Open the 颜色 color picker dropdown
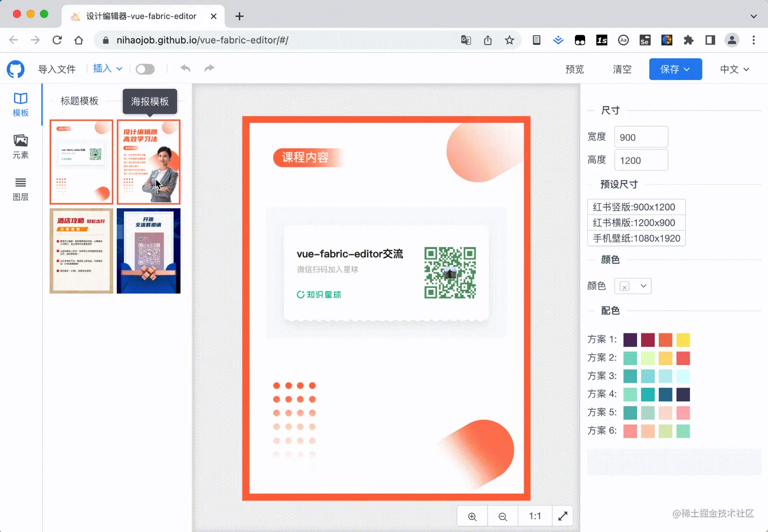Screen dimensions: 768x532 [633, 286]
